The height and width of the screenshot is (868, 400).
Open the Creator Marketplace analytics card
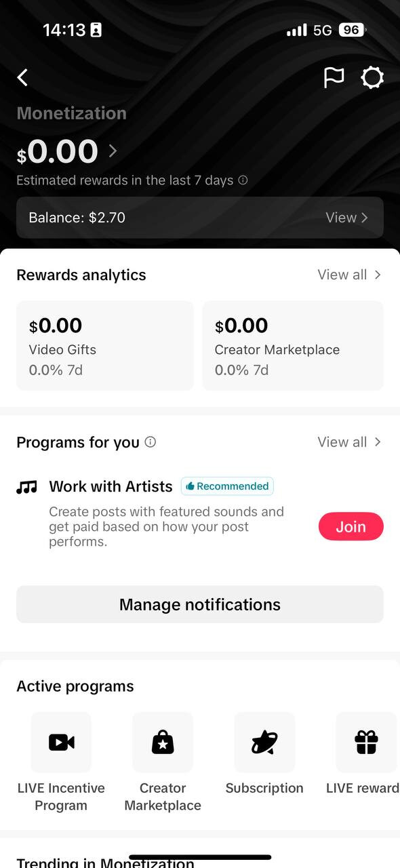[293, 346]
